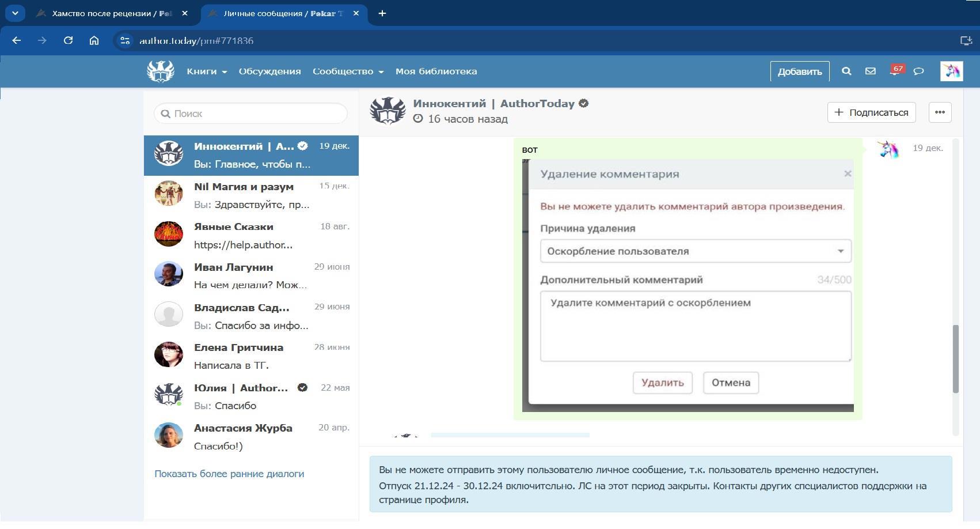Open site search magnifier icon
The image size is (980, 529).
[x=846, y=71]
